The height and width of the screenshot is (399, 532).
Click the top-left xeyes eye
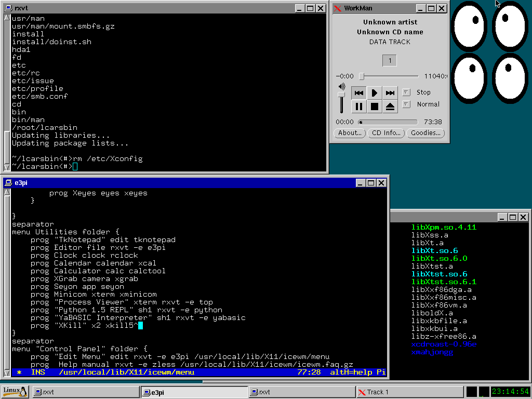coord(469,26)
